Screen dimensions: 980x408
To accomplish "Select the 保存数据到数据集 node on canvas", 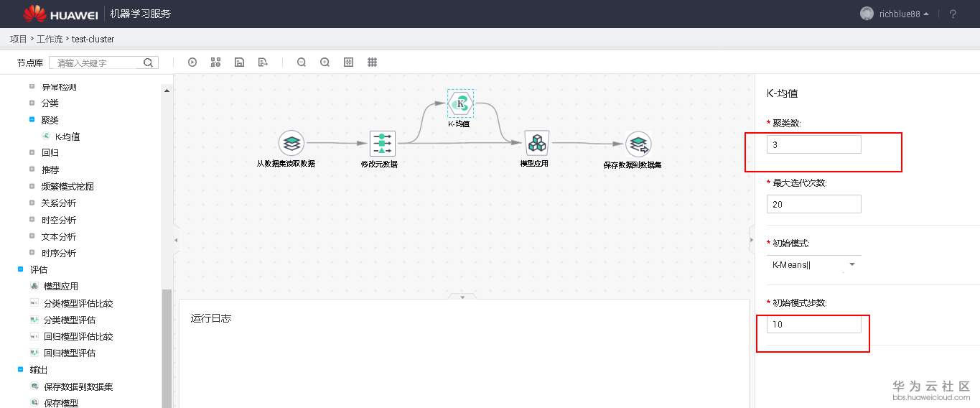I will coord(638,144).
